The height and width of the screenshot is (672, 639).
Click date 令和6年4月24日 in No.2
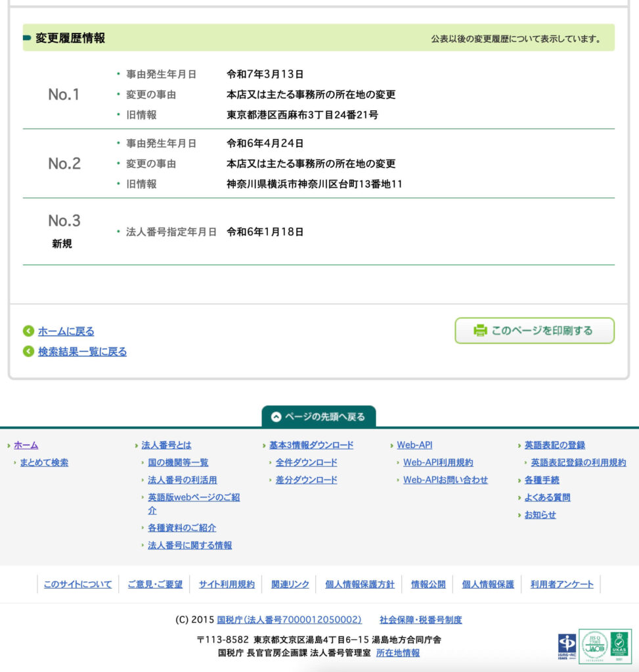(265, 143)
